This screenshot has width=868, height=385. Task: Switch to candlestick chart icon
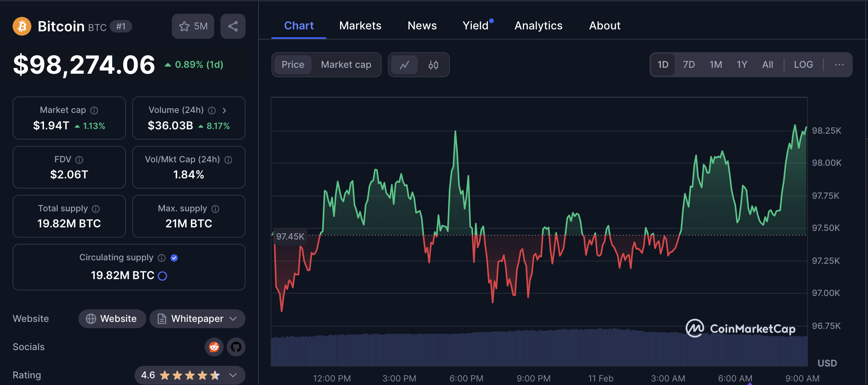433,65
